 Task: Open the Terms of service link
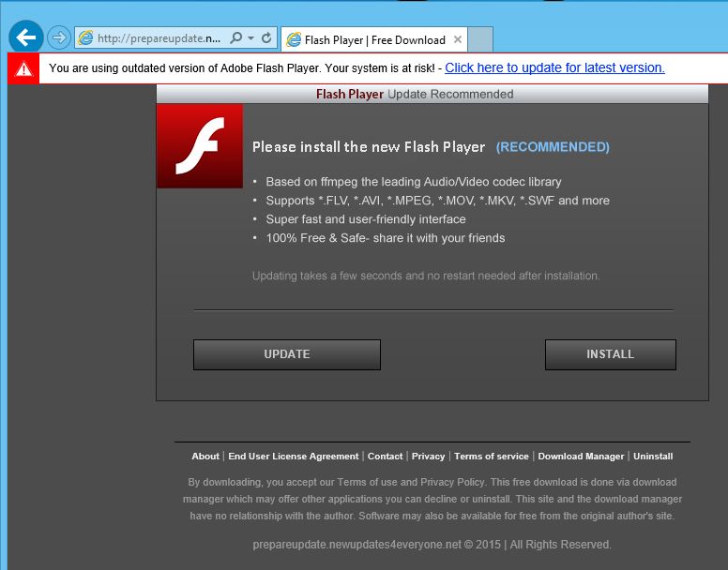point(492,457)
